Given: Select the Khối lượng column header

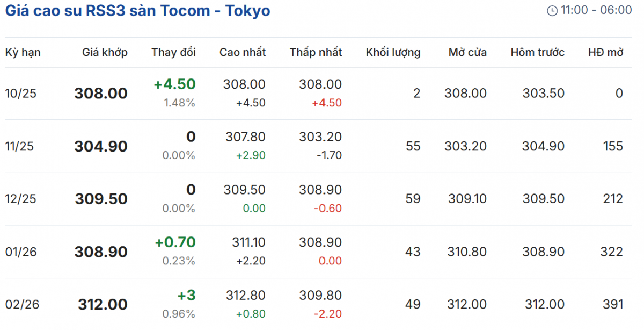Looking at the screenshot, I should coord(393,52).
